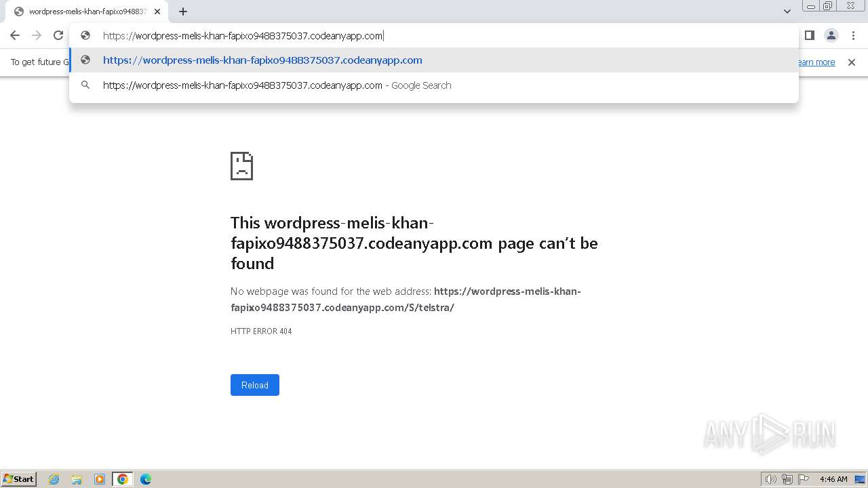Select the Google Search suggestion row
Image resolution: width=868 pixels, height=488 pixels.
(434, 85)
